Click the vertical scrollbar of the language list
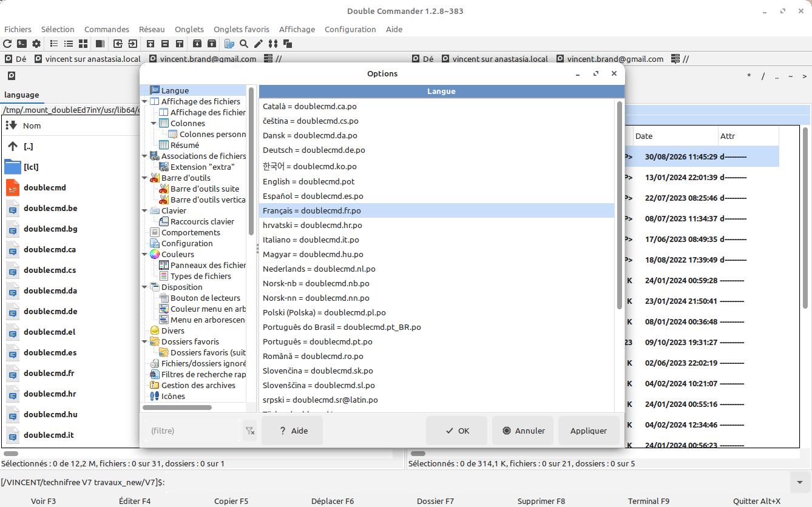 click(619, 206)
